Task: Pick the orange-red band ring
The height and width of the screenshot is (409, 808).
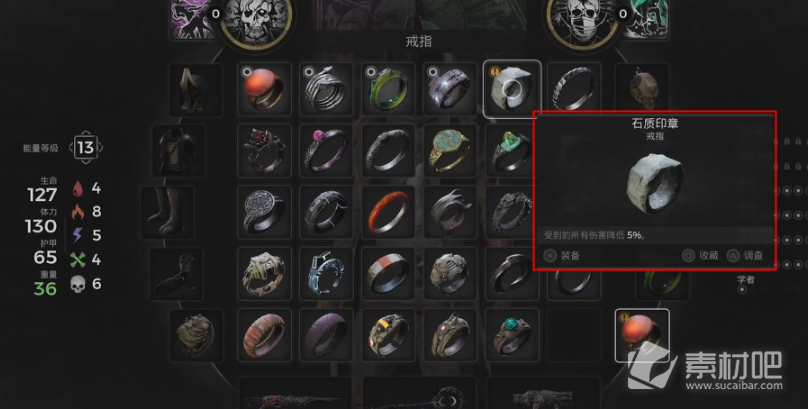Action: coord(388,212)
